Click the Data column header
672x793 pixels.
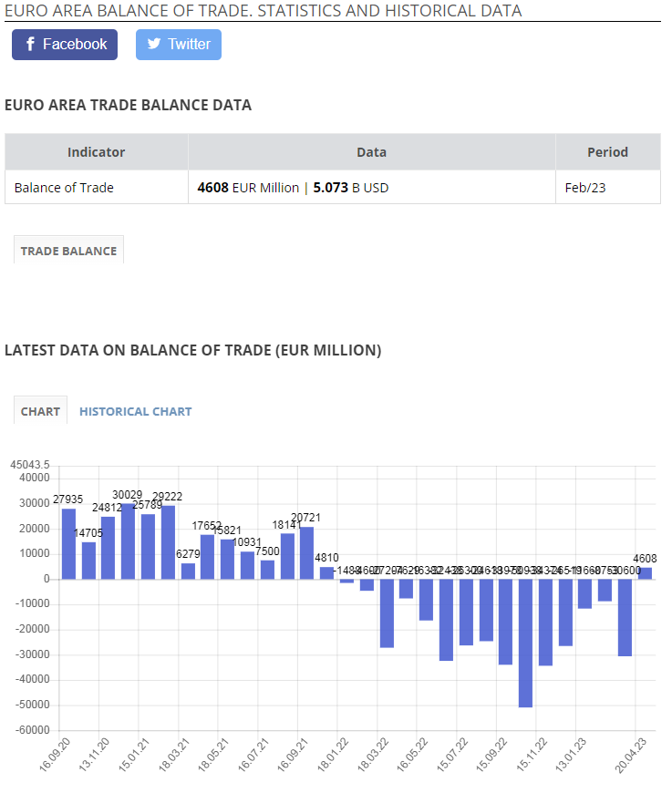371,151
